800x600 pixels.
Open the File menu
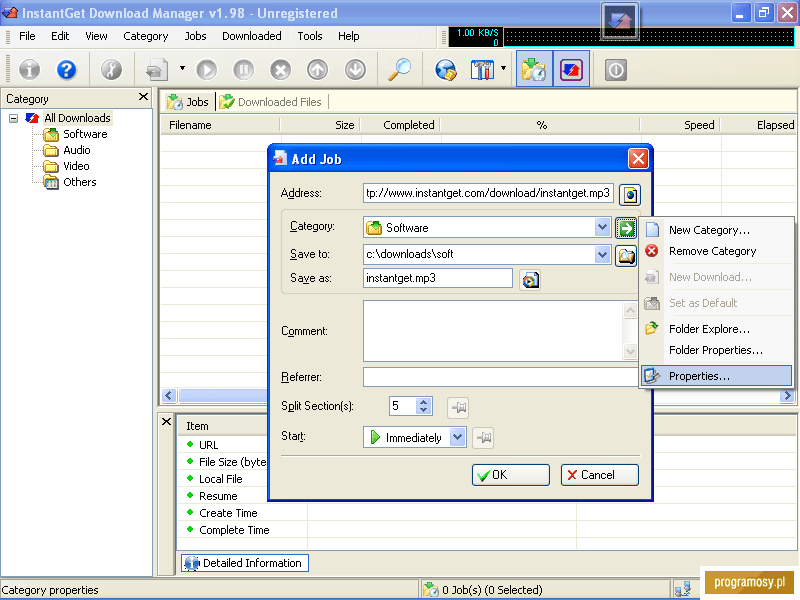point(27,36)
